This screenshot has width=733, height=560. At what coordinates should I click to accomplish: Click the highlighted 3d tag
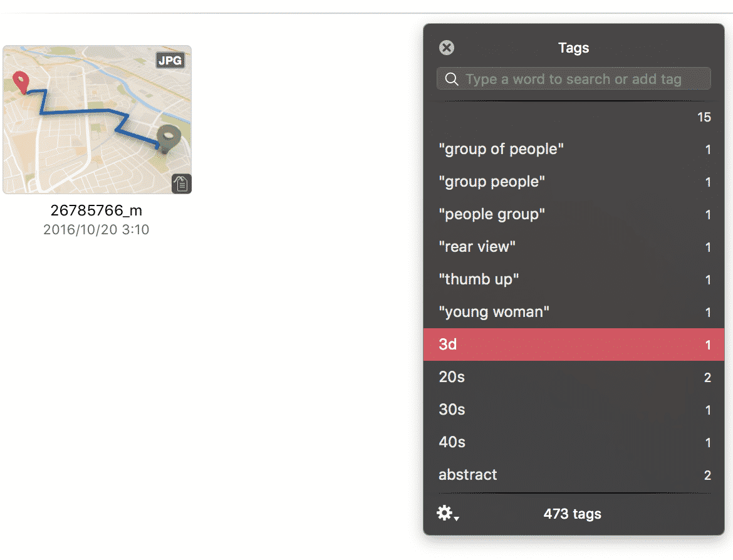tap(573, 345)
